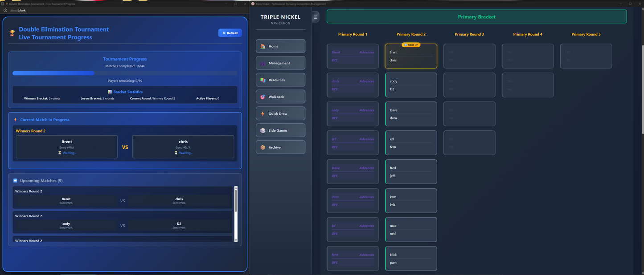Select the Dave vs dom match card
Screen dimensions: 644x275
[x=410, y=114]
